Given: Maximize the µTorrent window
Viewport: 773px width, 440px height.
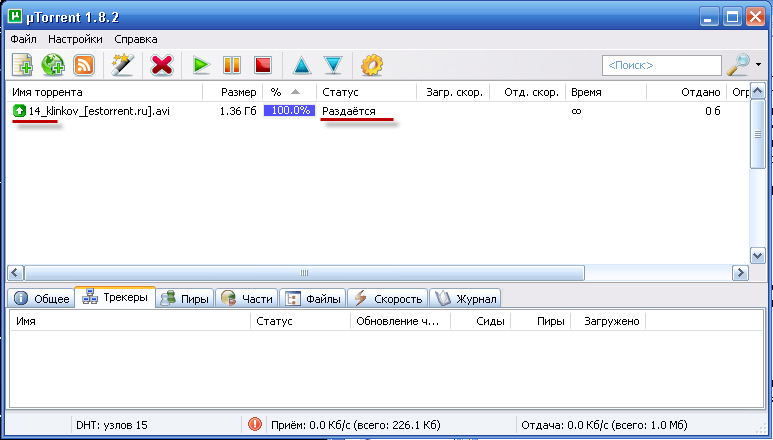Looking at the screenshot, I should 732,17.
